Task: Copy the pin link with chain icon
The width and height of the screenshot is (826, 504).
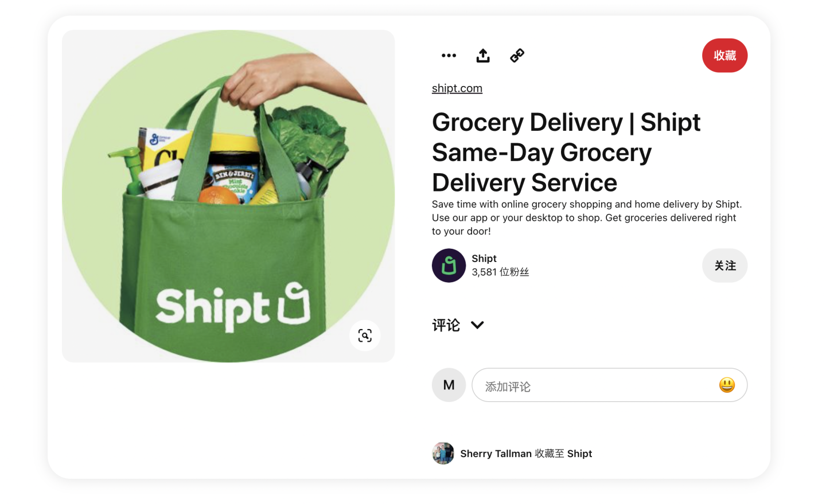Action: click(517, 56)
